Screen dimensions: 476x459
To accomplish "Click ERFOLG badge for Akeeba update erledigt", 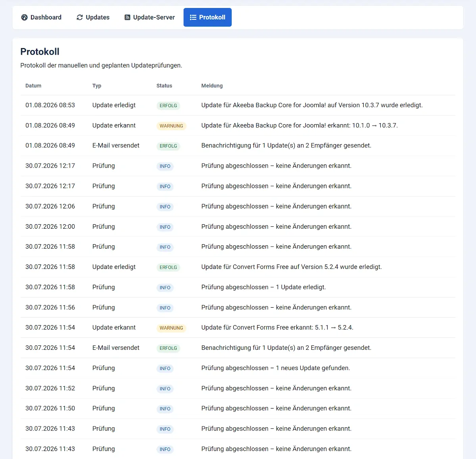I will tap(168, 106).
